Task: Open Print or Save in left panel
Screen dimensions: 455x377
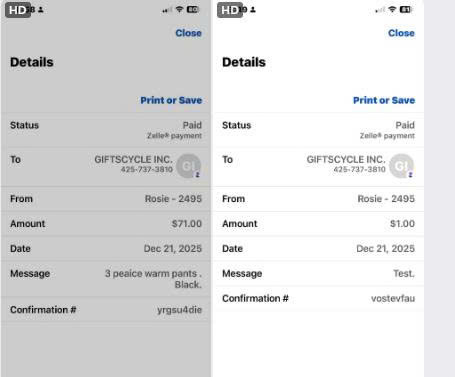Action: [x=171, y=100]
